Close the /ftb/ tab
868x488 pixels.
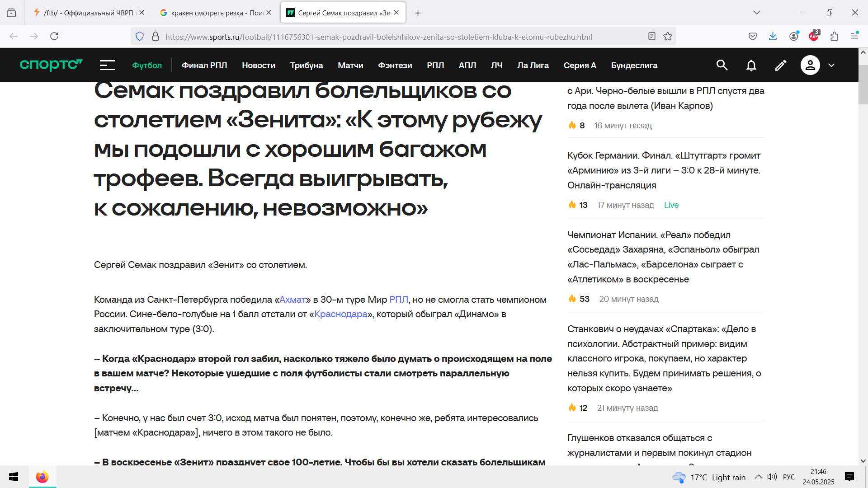(x=142, y=13)
